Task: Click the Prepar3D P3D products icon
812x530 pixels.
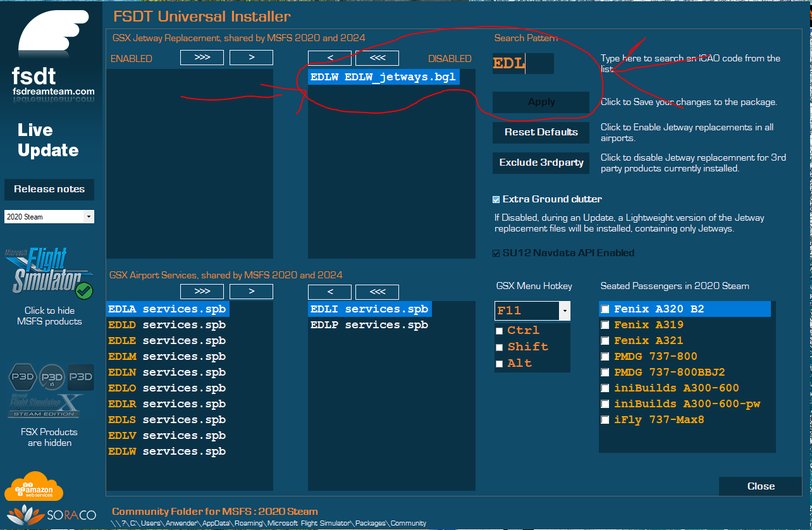Action: 51,377
